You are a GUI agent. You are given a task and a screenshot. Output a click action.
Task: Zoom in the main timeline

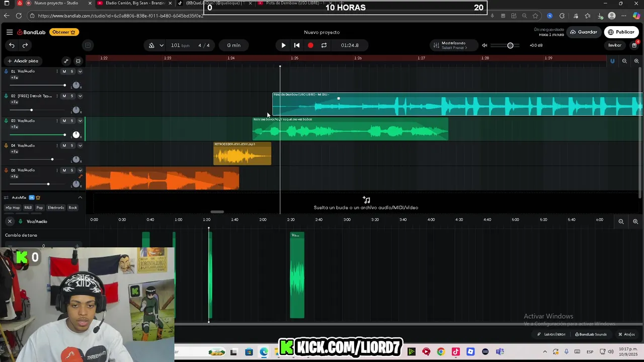[636, 61]
